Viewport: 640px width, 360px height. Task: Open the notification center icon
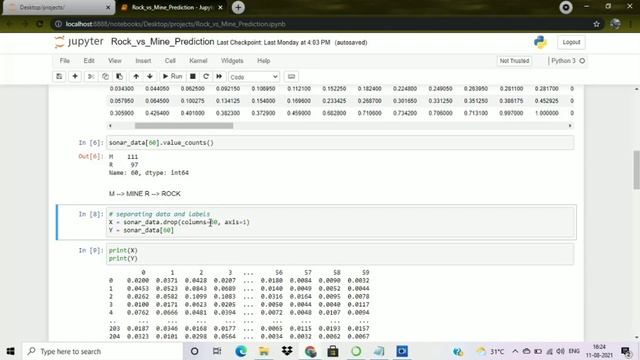tap(626, 351)
